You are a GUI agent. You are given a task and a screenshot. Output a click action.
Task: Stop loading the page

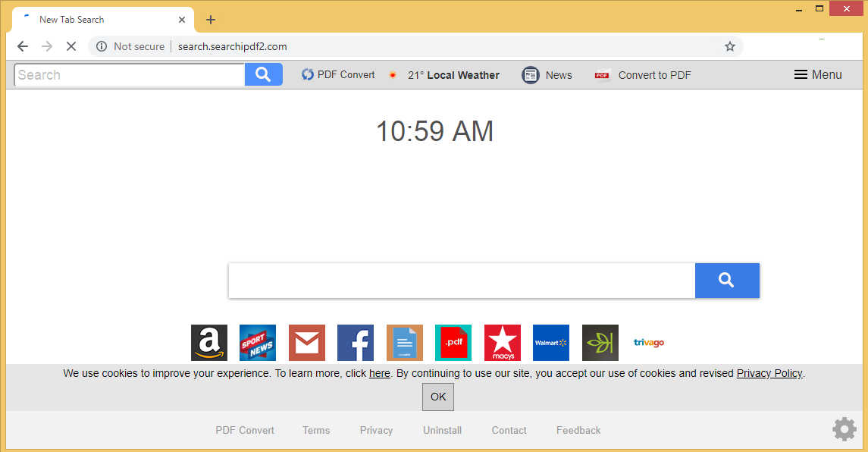(x=71, y=46)
